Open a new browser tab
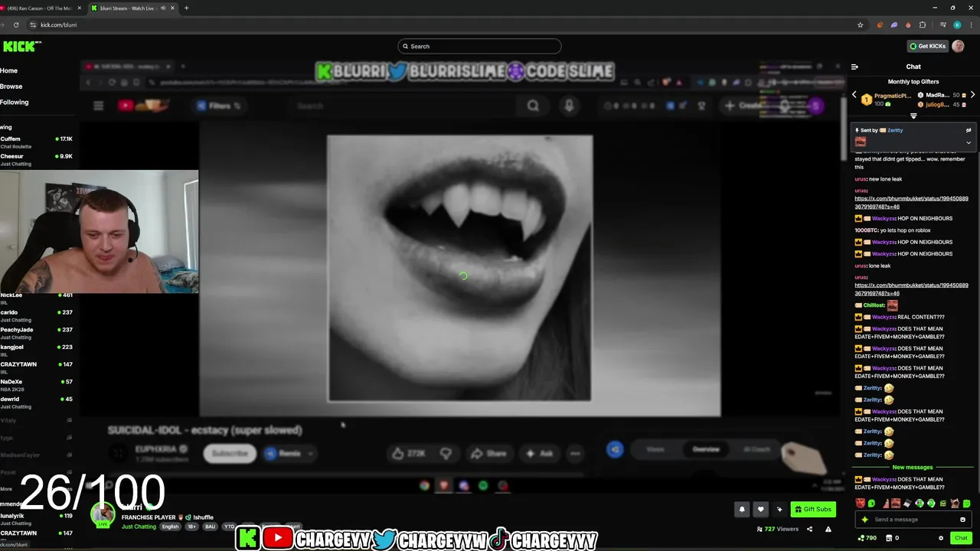The image size is (980, 551). pos(186,8)
